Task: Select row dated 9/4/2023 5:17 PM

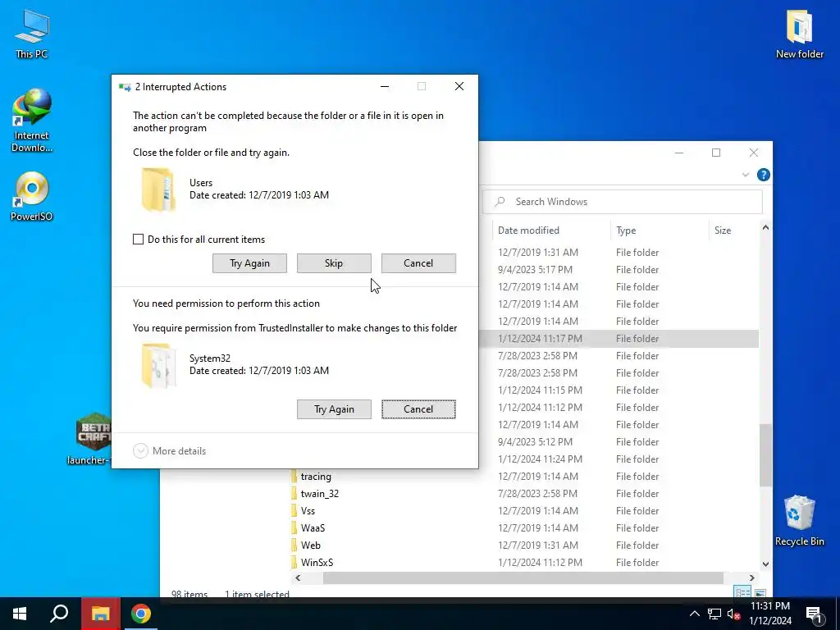Action: (619, 269)
